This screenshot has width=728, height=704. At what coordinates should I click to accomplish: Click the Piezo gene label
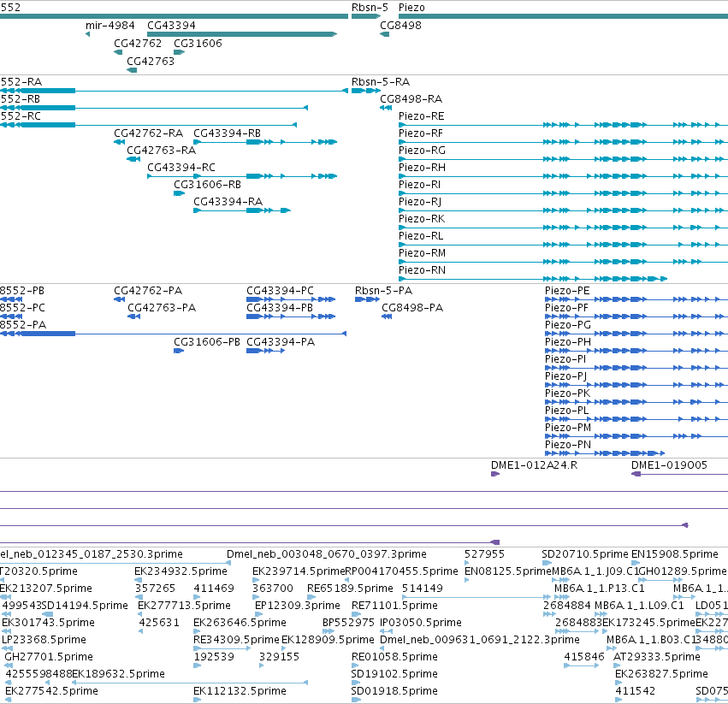(x=411, y=8)
